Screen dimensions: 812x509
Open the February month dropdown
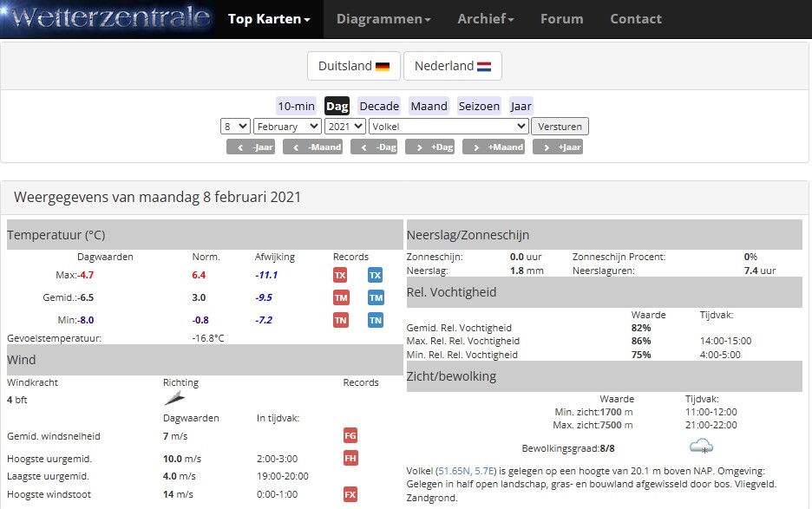click(x=287, y=127)
